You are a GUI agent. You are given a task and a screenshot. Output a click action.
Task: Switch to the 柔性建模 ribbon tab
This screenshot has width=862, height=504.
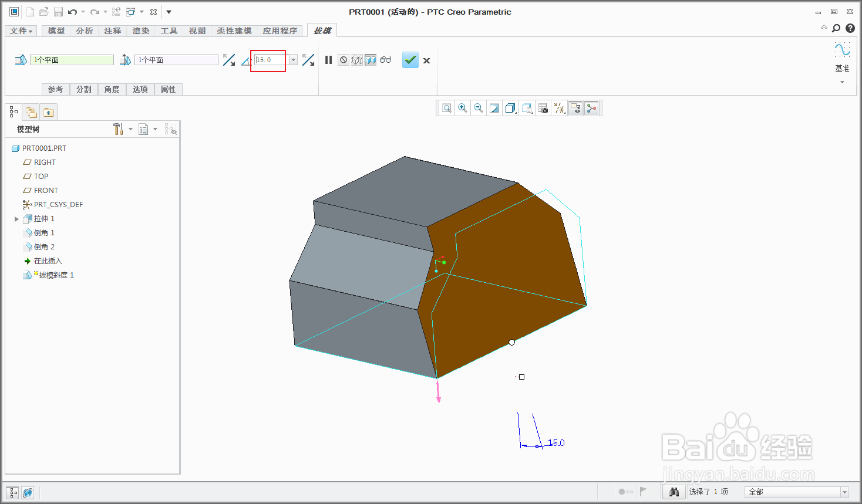pyautogui.click(x=234, y=31)
